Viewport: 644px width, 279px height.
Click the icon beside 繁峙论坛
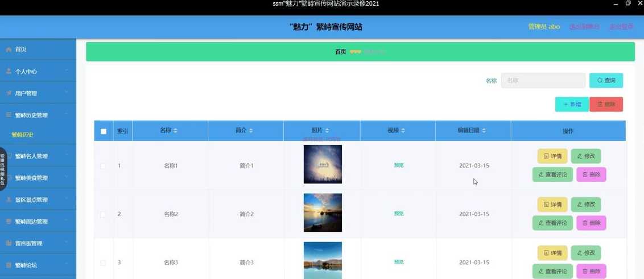coord(9,265)
